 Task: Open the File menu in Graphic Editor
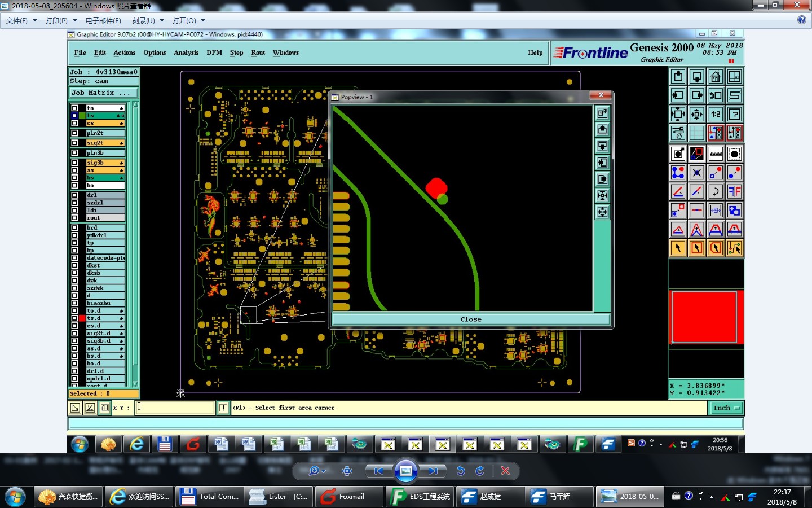click(x=80, y=52)
